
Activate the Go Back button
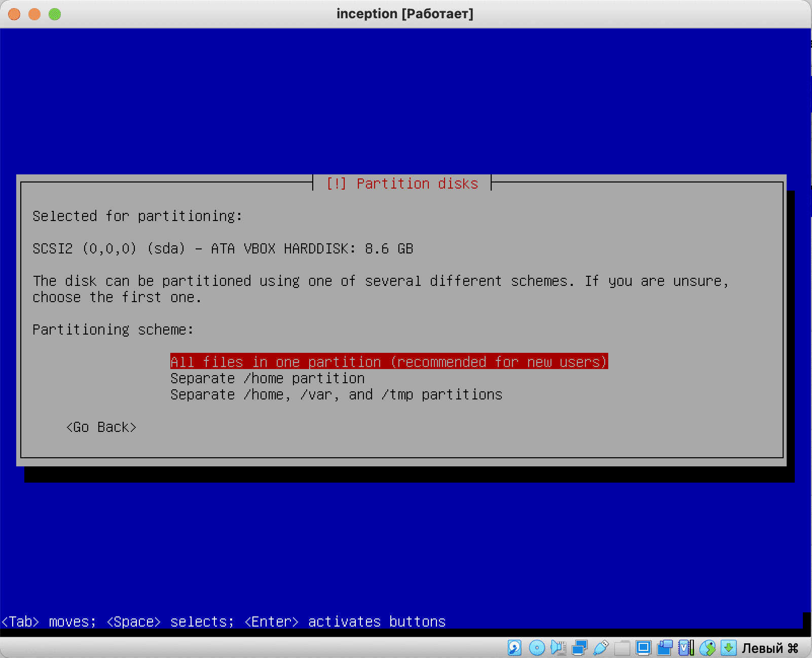[101, 427]
